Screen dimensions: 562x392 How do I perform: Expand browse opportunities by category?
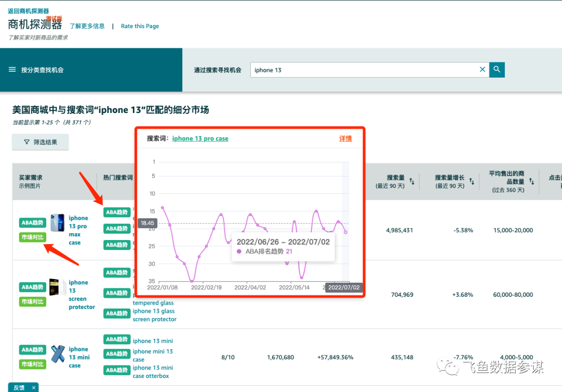pos(42,70)
